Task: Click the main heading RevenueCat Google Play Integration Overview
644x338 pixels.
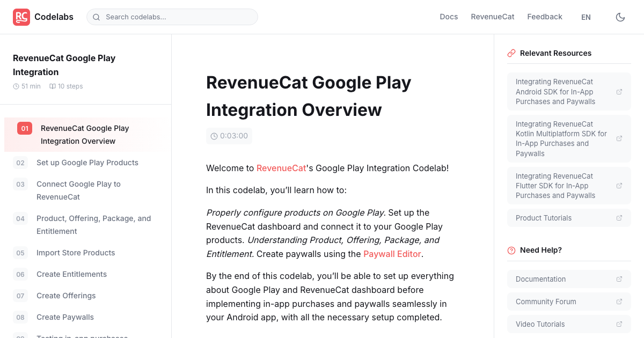Action: click(309, 96)
